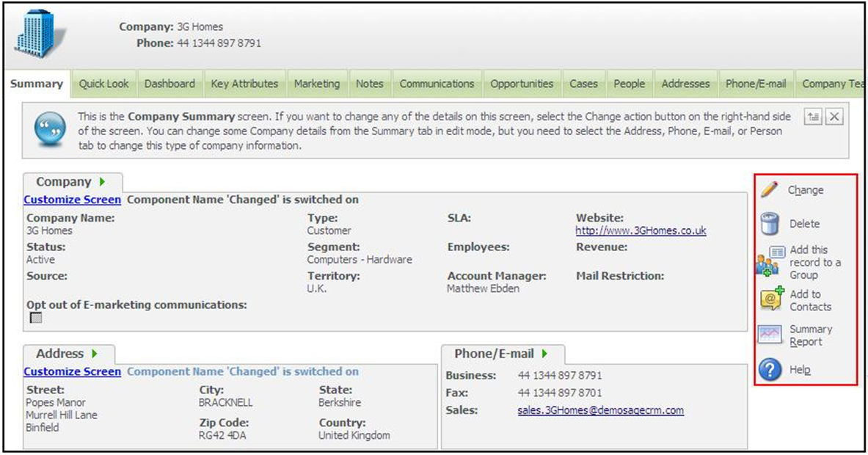Click the Type value Customer
The image size is (868, 455).
[x=329, y=230]
